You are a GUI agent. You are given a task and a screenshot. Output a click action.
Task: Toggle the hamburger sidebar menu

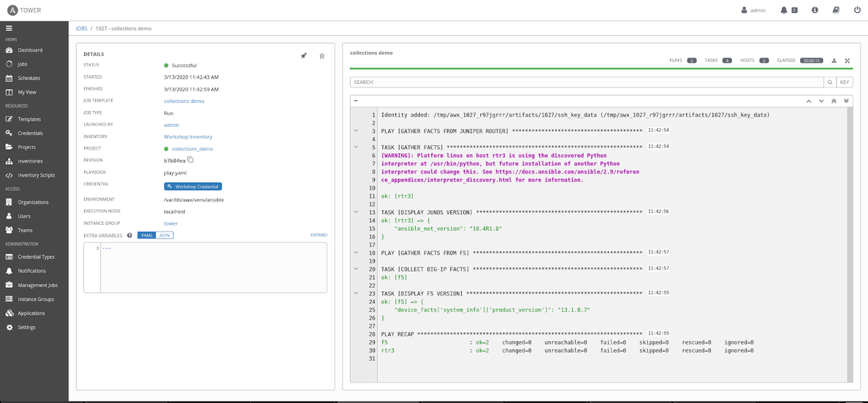[9, 28]
